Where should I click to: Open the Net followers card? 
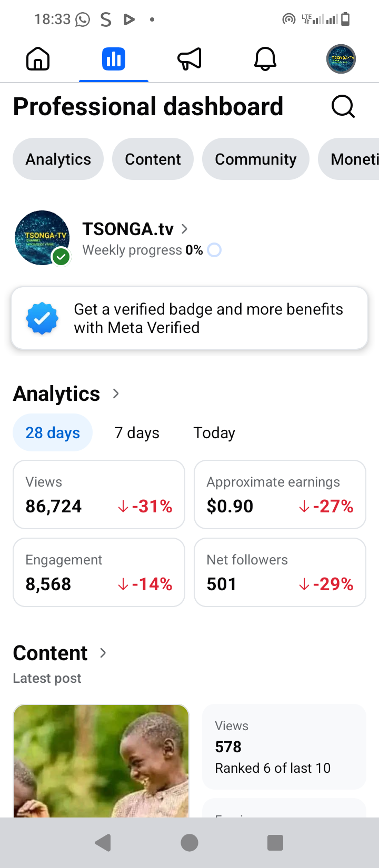280,572
